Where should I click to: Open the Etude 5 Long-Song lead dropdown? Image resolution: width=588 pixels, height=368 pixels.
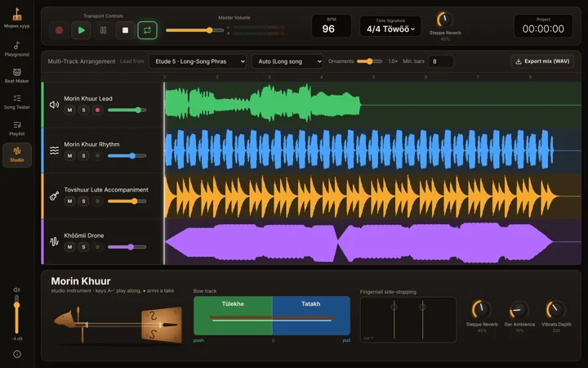point(198,61)
